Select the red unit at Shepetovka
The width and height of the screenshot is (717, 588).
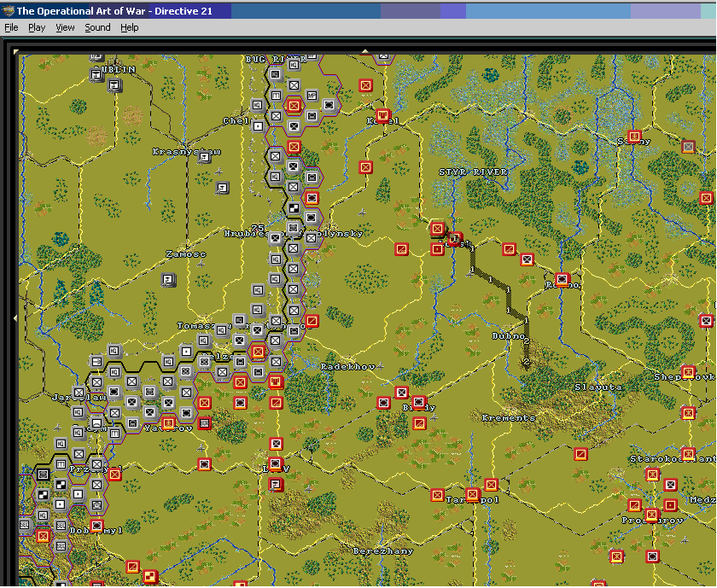coord(688,372)
